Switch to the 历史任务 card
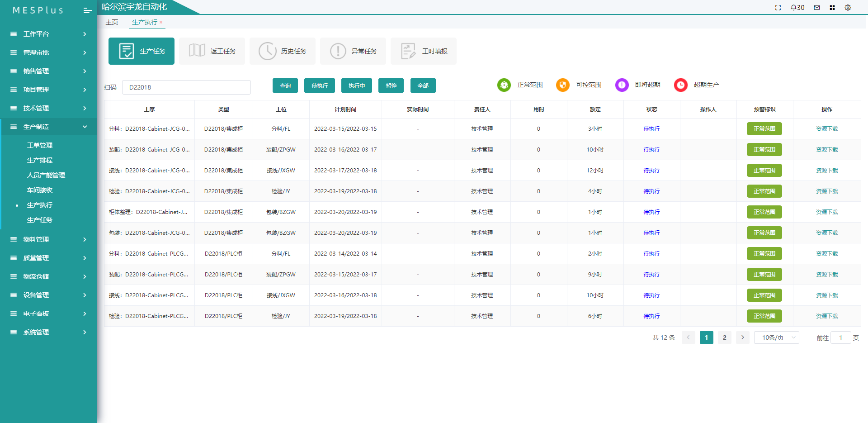 (x=283, y=51)
